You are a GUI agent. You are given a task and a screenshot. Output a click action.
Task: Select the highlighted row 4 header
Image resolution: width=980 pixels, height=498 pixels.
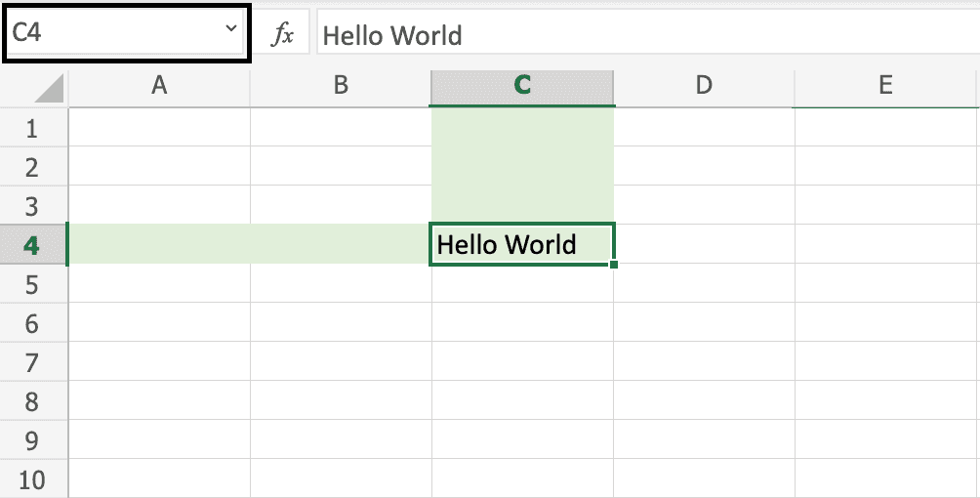click(x=32, y=244)
